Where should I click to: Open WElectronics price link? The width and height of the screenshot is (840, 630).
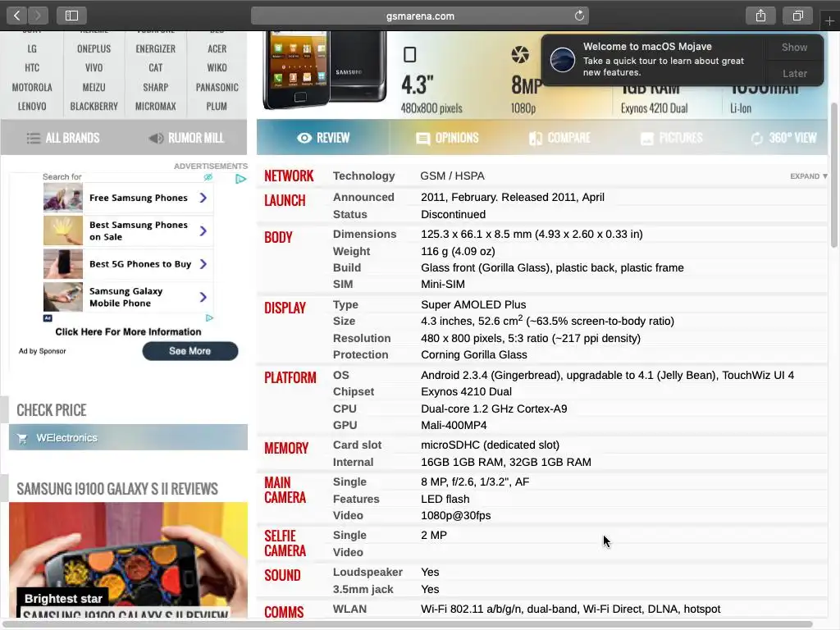[129, 437]
